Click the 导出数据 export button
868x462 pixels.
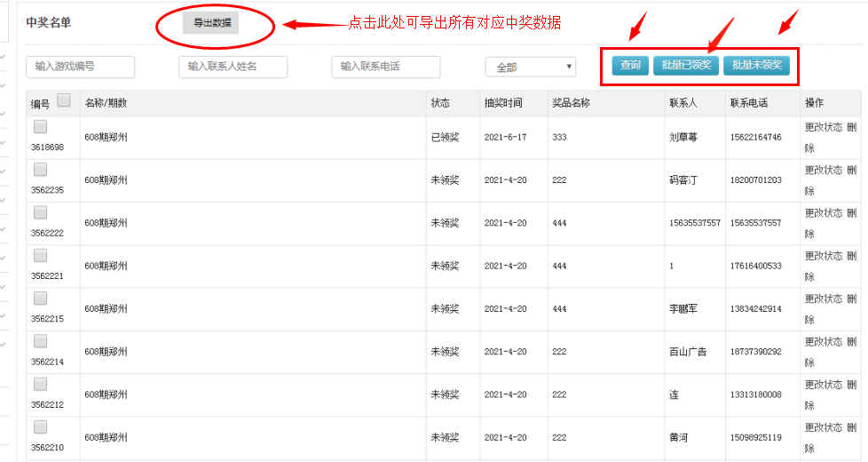(x=211, y=23)
